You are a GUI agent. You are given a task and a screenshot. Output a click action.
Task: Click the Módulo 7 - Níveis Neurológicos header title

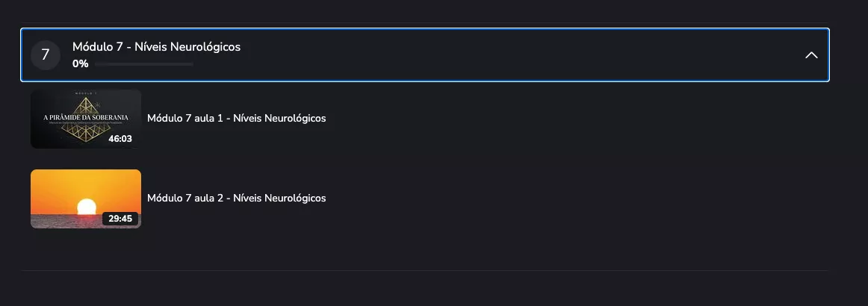156,47
